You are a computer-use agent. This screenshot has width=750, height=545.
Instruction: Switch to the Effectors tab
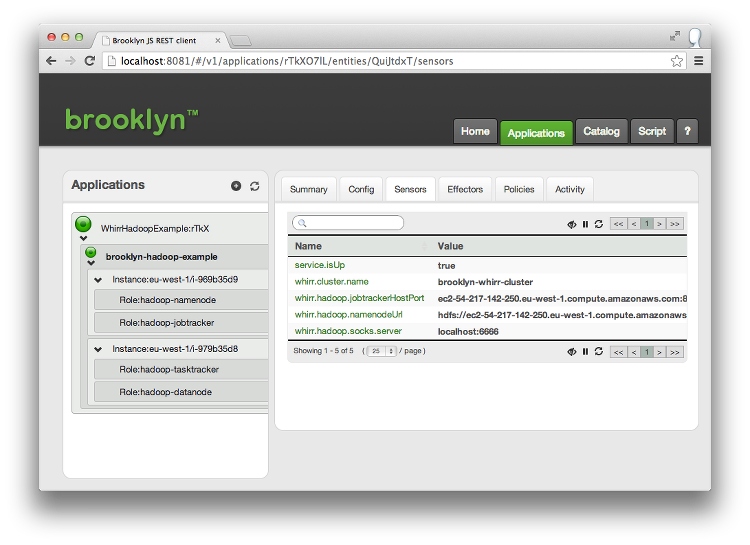point(465,189)
